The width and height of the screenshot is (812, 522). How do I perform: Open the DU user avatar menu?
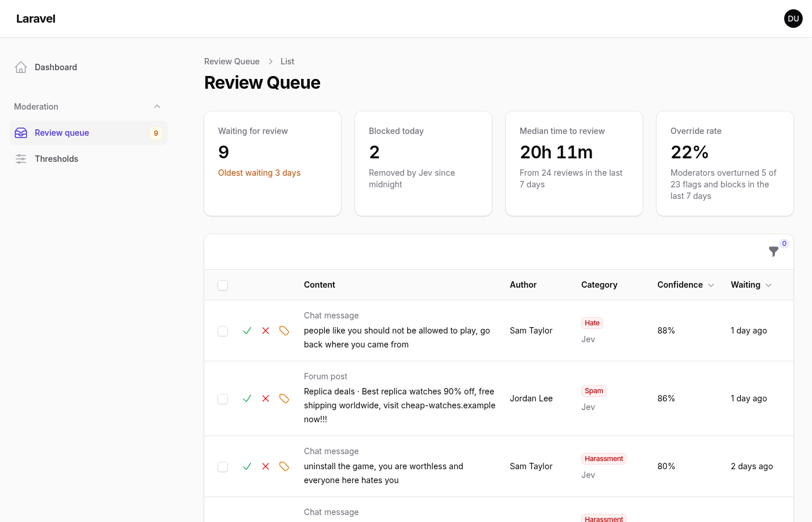(x=793, y=19)
